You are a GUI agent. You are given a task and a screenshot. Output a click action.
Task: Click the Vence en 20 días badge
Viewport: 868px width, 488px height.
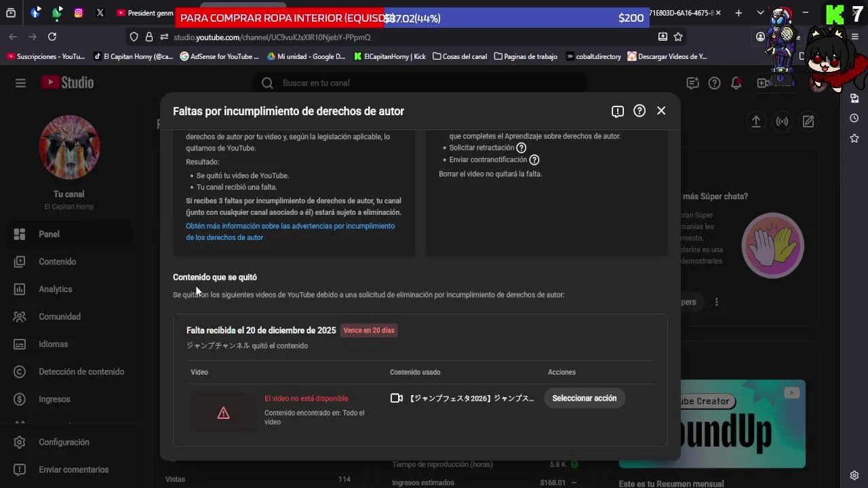[368, 331]
